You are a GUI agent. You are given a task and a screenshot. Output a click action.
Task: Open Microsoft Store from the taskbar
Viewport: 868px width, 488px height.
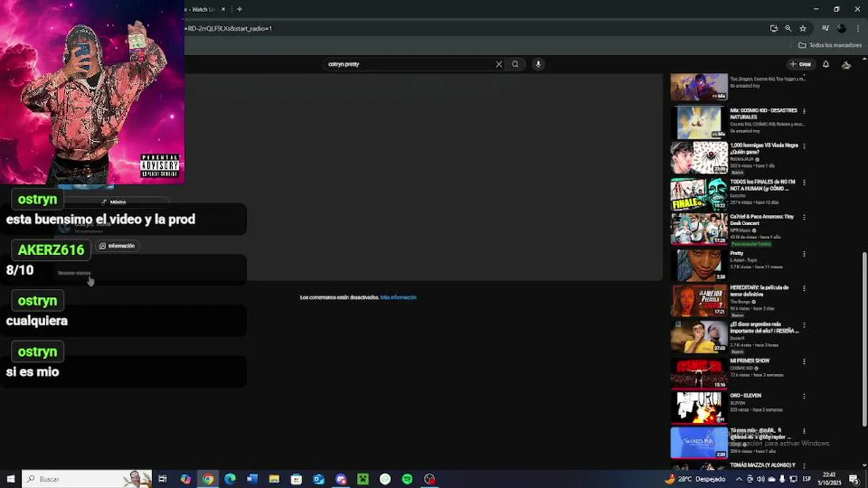pos(296,479)
